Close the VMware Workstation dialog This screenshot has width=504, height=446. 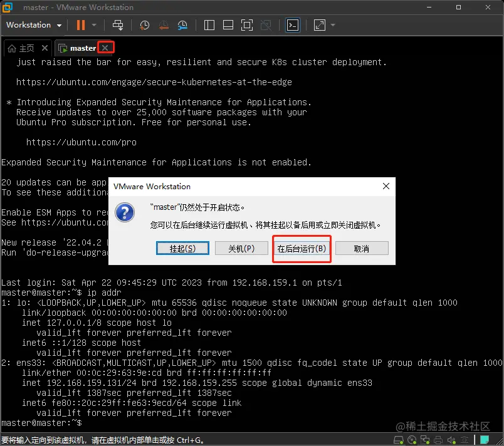[386, 186]
